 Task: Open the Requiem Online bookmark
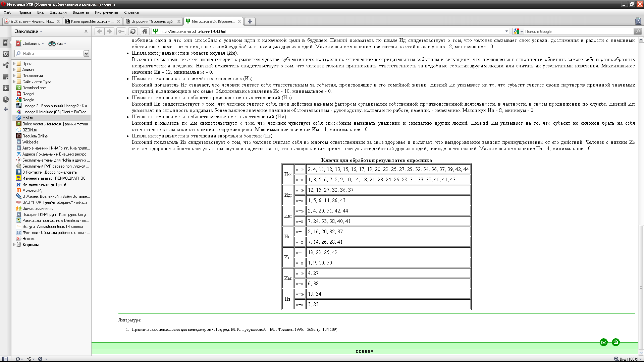pos(35,136)
